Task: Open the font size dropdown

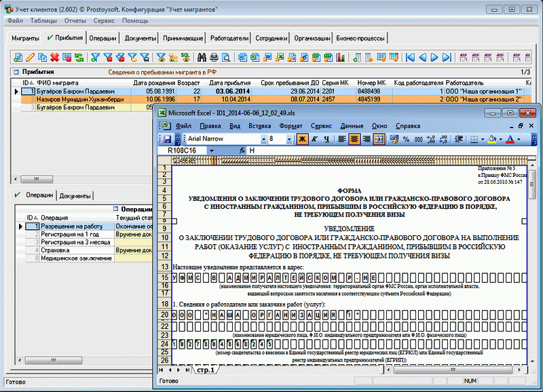Action: click(x=290, y=138)
